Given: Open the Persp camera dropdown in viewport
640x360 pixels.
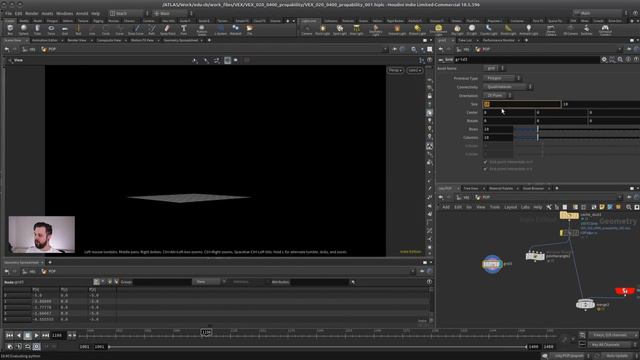Looking at the screenshot, I should (x=395, y=70).
